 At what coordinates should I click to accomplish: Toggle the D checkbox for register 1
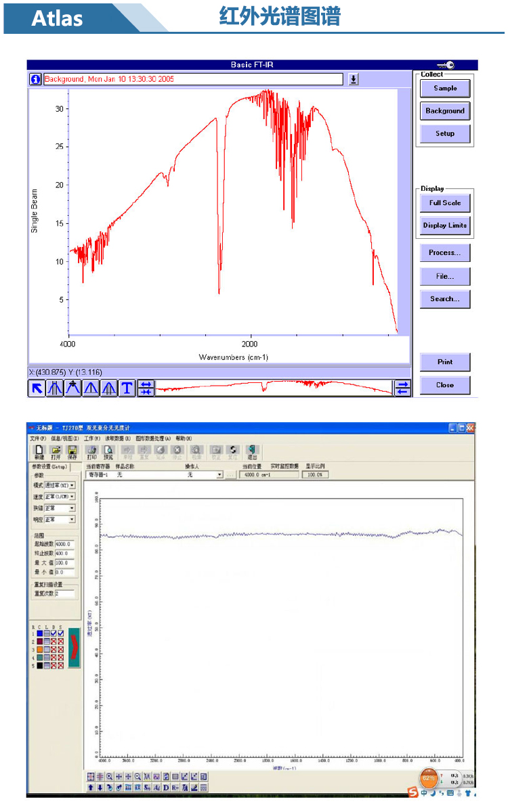pyautogui.click(x=54, y=633)
